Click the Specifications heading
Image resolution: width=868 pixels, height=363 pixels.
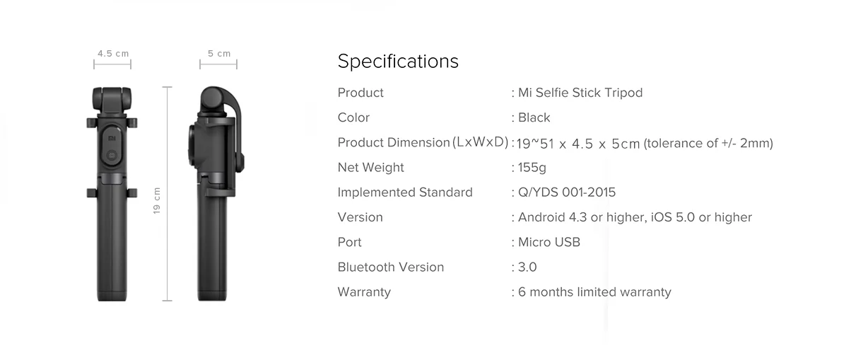click(x=398, y=62)
